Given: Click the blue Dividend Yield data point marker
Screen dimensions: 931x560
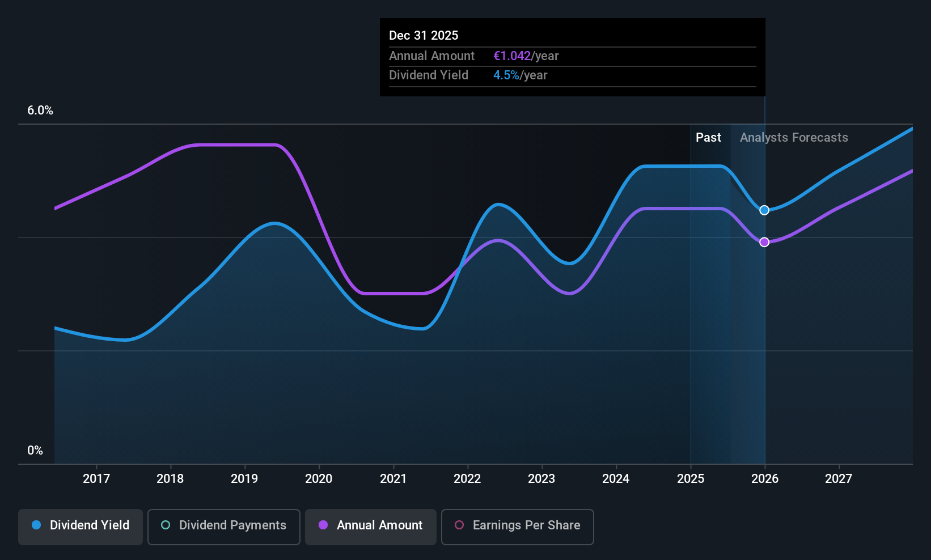Looking at the screenshot, I should click(764, 210).
